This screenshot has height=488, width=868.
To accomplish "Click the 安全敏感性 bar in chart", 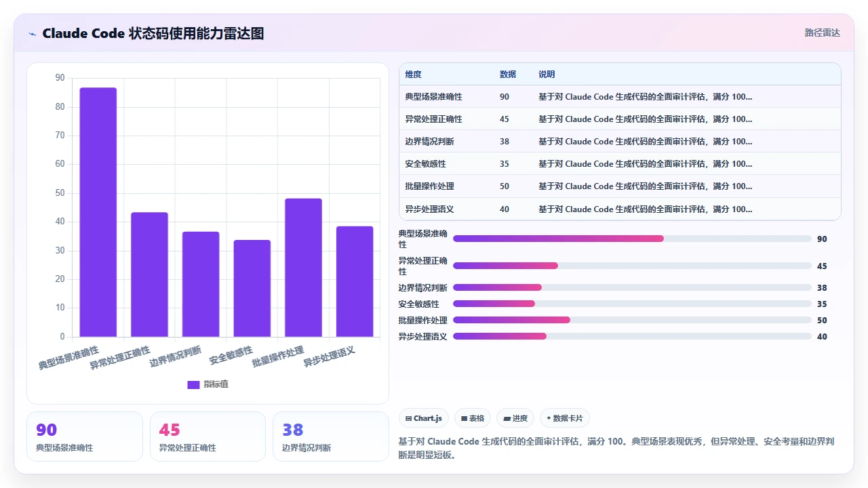I will [252, 288].
